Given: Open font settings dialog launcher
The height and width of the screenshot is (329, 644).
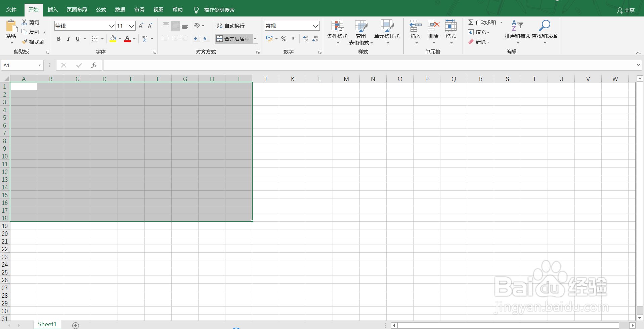Looking at the screenshot, I should coord(155,52).
